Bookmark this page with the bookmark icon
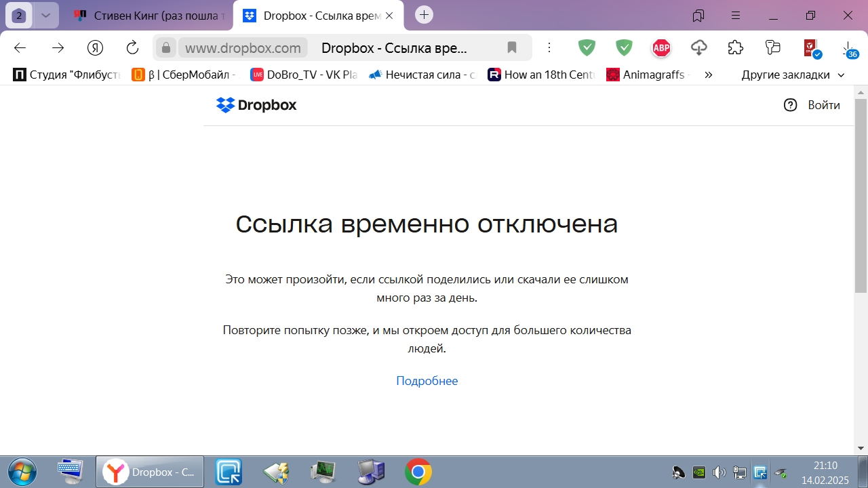 pos(512,47)
